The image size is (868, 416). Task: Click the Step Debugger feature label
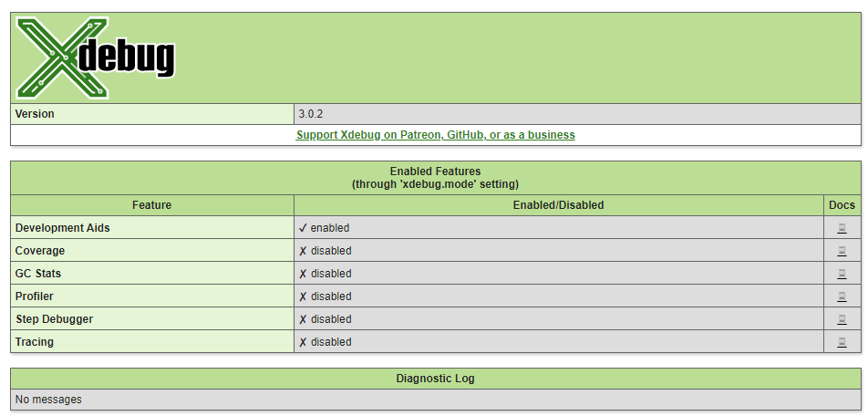(54, 319)
